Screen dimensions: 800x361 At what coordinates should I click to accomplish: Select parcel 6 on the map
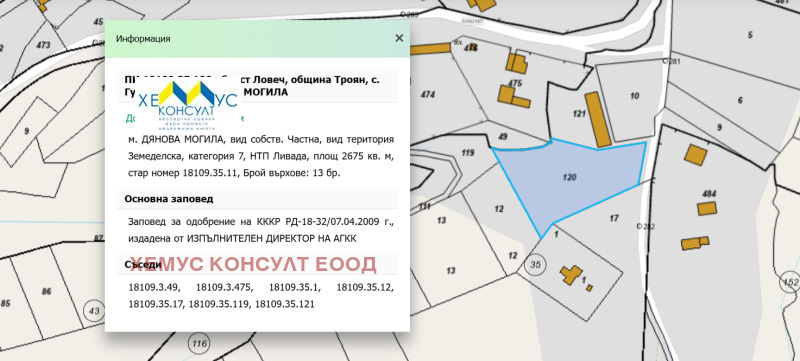740,100
